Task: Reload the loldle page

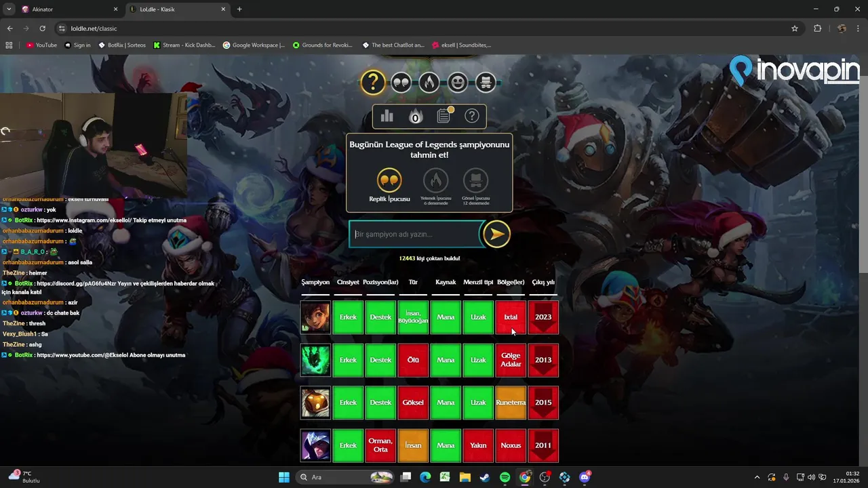Action: [x=43, y=28]
